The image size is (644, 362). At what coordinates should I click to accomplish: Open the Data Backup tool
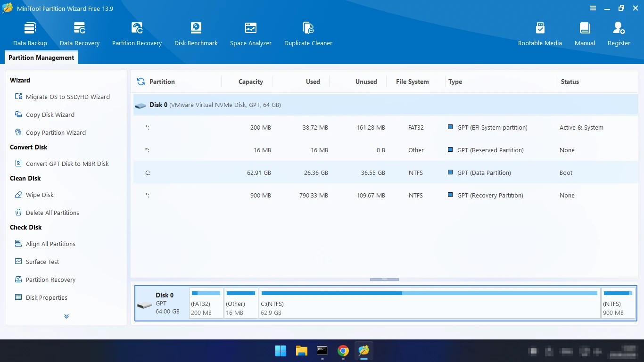click(30, 34)
